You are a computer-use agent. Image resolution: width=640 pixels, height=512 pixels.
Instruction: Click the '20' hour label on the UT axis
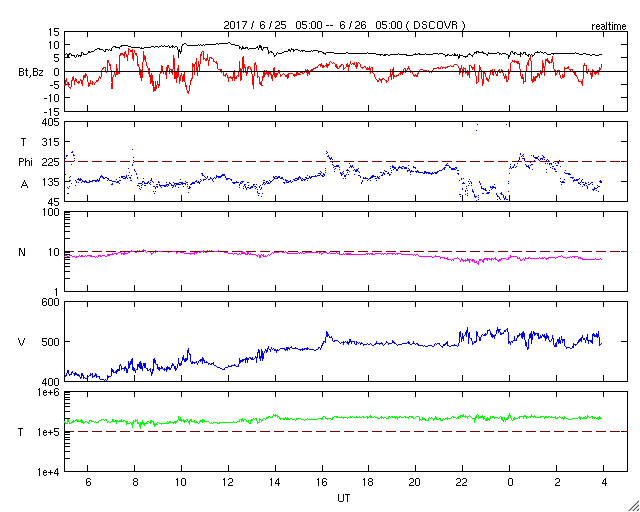416,483
